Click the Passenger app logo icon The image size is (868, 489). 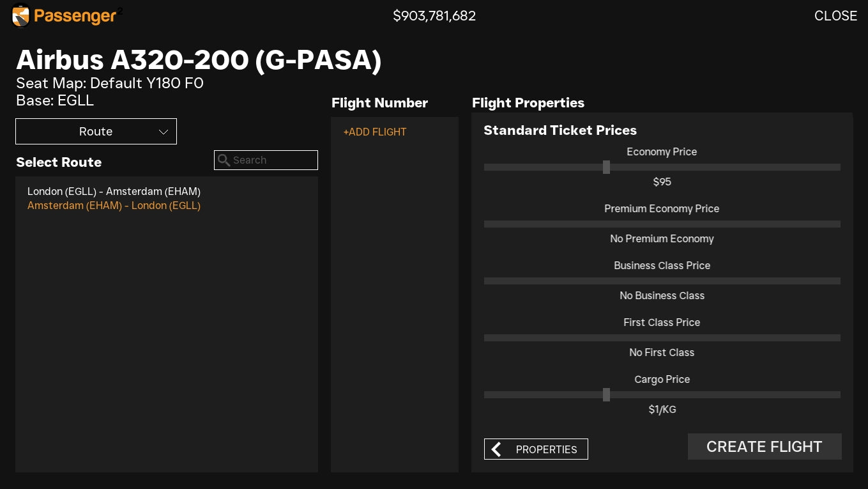21,16
